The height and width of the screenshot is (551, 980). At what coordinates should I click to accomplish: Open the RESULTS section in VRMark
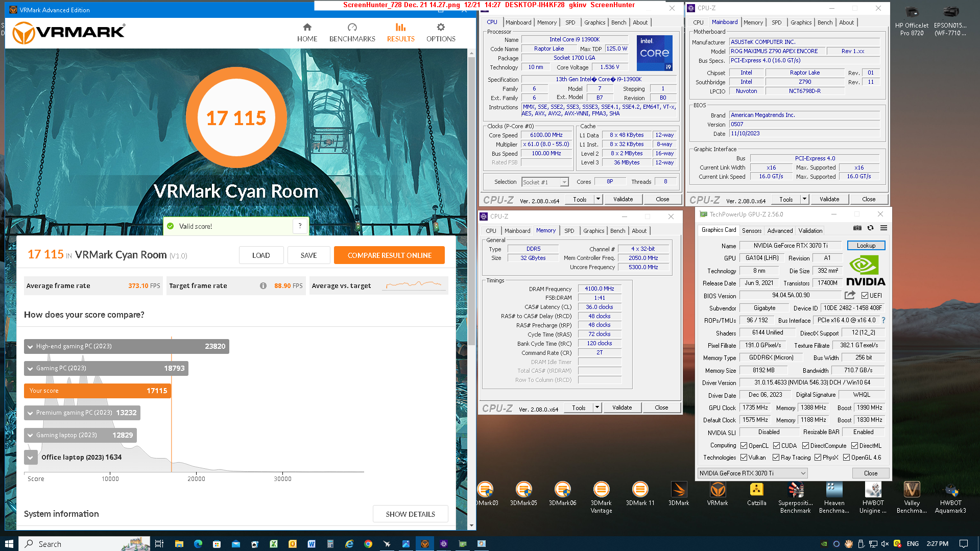400,33
